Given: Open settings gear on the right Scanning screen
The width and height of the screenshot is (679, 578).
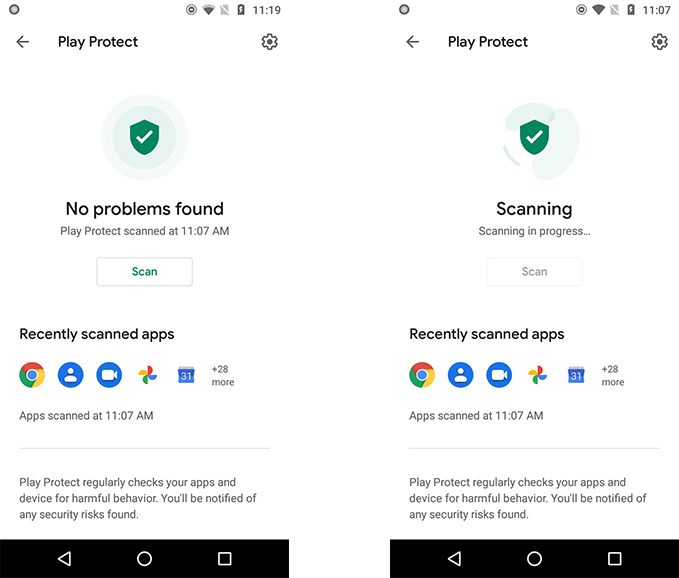Looking at the screenshot, I should pos(659,42).
